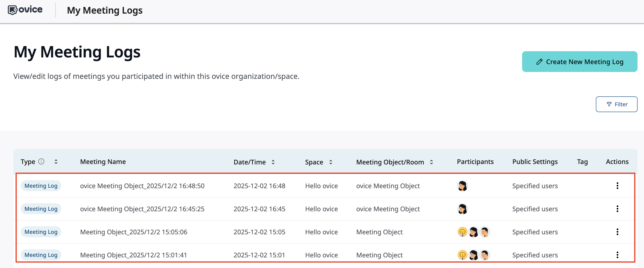The image size is (644, 268).
Task: Open the actions menu for the 15:05:06 meeting log
Action: [617, 232]
